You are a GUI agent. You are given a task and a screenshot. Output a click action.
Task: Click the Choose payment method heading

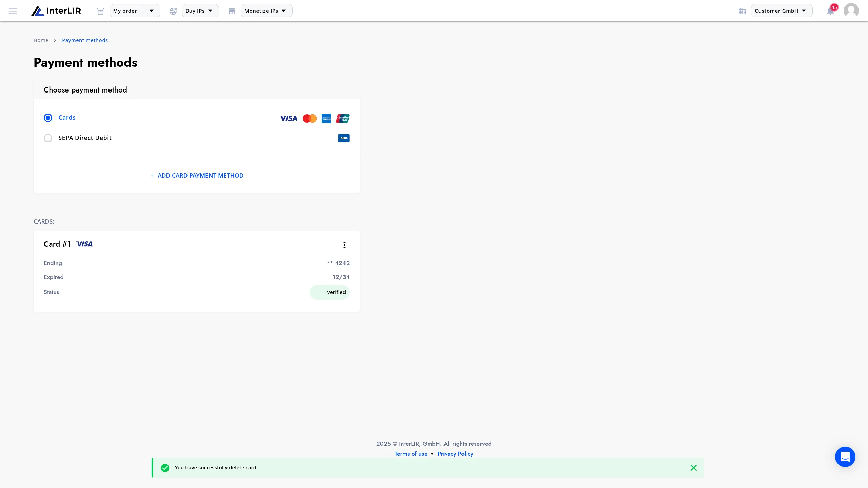[85, 90]
